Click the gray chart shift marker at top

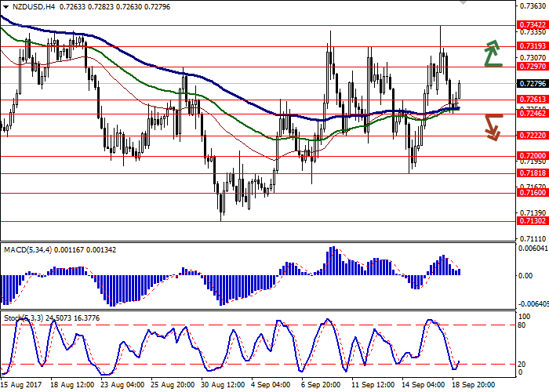pos(463,2)
